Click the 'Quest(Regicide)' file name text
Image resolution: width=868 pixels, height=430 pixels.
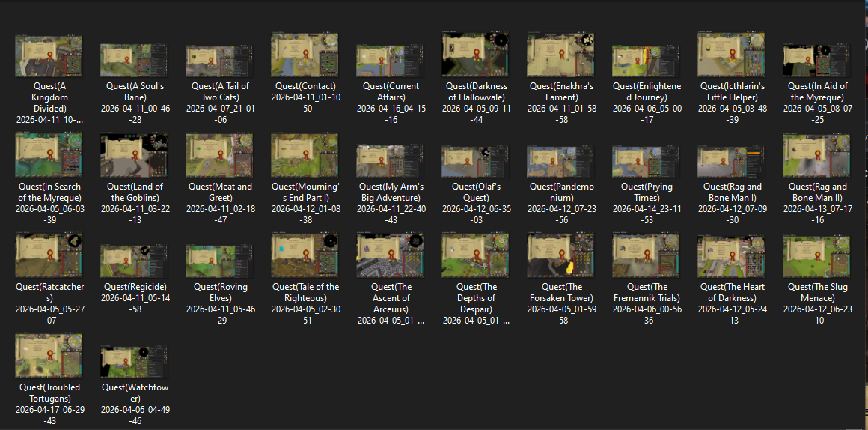tap(134, 286)
